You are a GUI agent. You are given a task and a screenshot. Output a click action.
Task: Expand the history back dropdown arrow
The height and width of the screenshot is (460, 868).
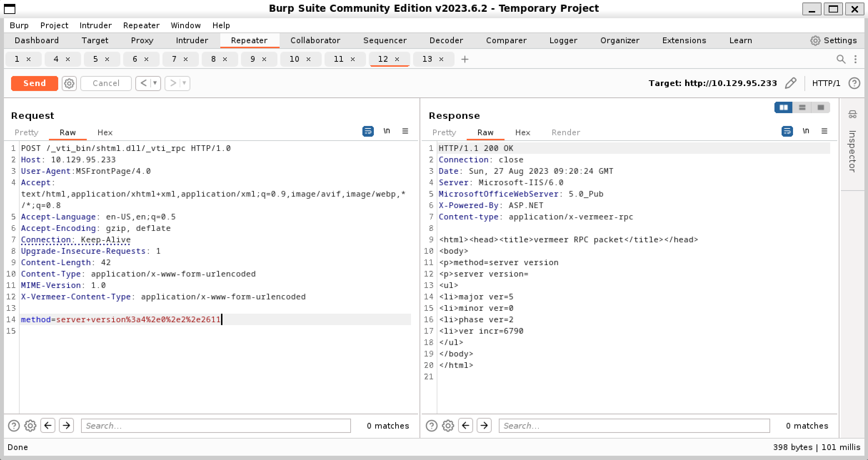pyautogui.click(x=155, y=83)
